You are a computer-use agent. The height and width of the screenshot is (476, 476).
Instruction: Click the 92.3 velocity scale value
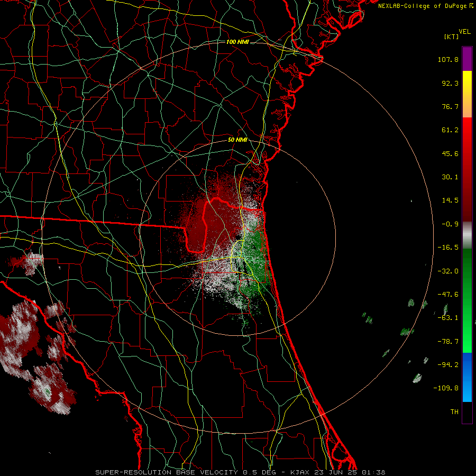[450, 83]
